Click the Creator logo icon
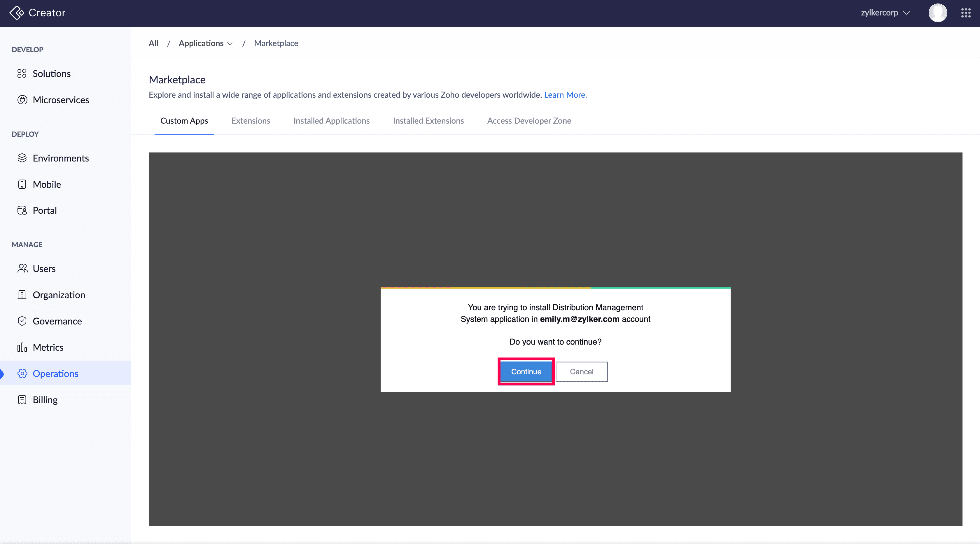Image resolution: width=980 pixels, height=544 pixels. pyautogui.click(x=16, y=13)
